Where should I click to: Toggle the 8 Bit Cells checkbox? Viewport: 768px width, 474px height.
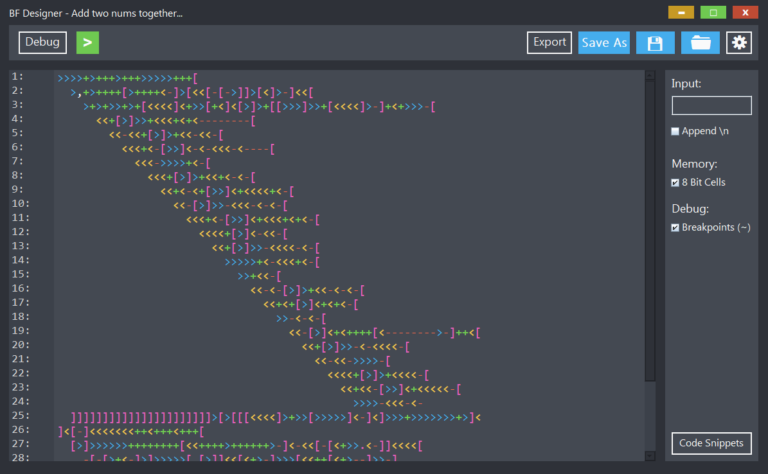tap(675, 183)
